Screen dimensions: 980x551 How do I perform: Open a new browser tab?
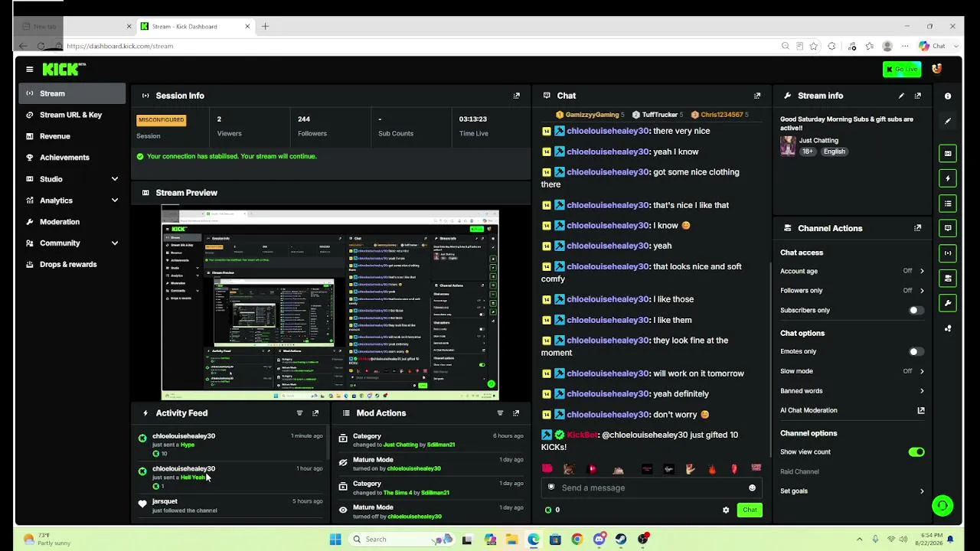coord(266,27)
